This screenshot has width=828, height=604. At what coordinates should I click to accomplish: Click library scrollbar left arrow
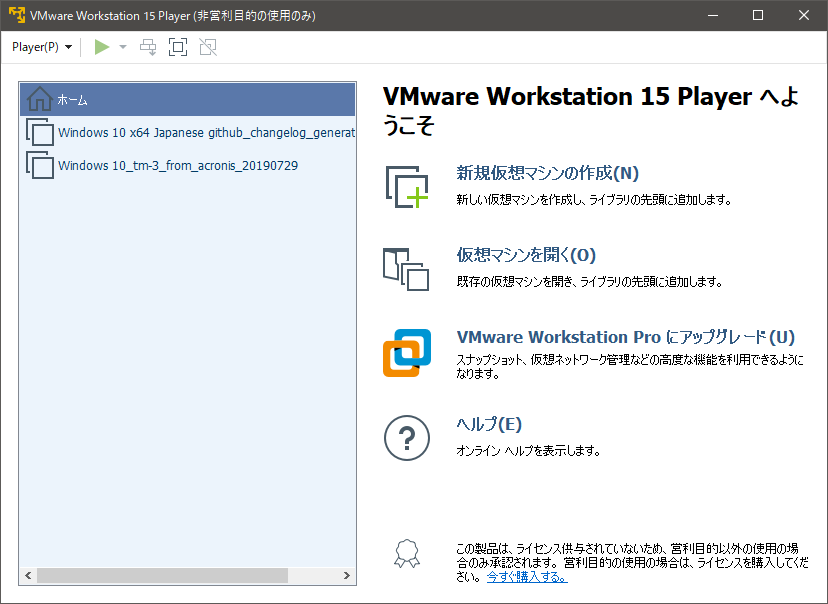coord(28,575)
